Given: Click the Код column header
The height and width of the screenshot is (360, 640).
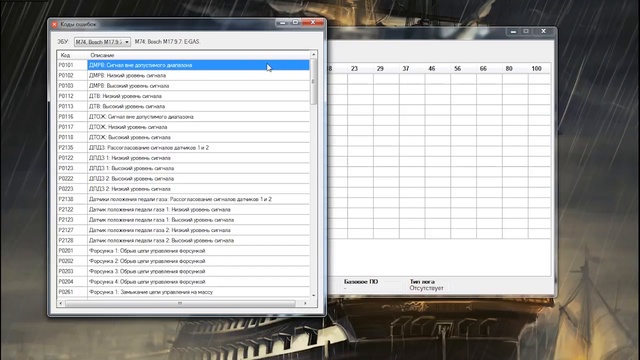Looking at the screenshot, I should click(72, 55).
